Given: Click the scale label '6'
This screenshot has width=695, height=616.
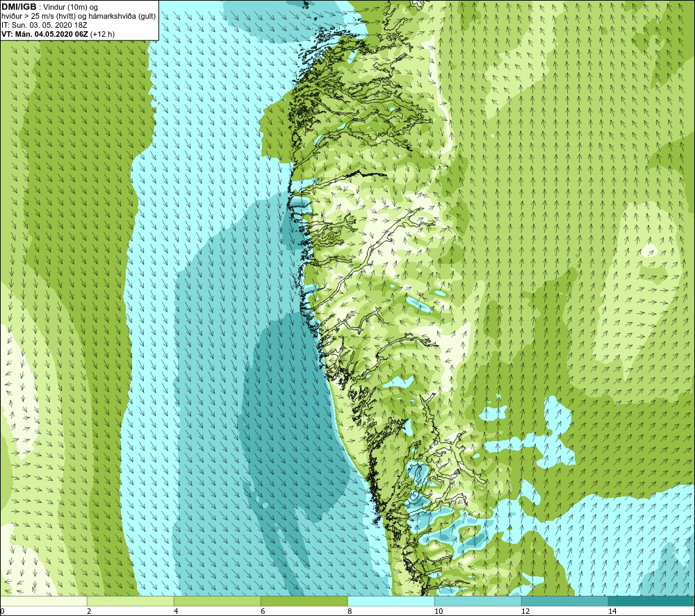Looking at the screenshot, I should click(263, 612).
